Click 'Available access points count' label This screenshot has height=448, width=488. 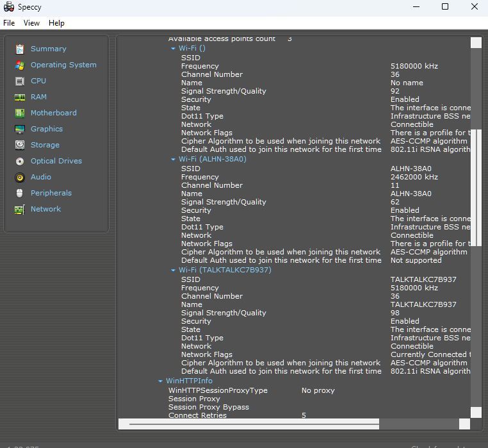222,39
